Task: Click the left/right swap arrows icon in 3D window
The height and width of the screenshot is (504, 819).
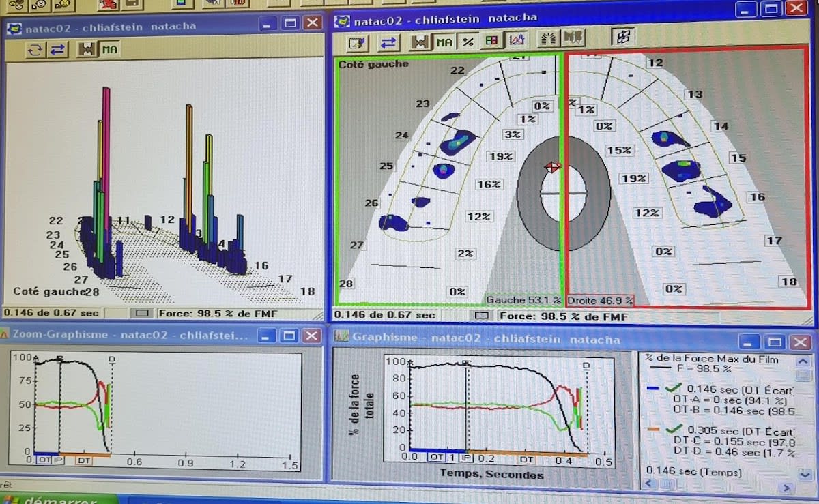Action: (58, 49)
